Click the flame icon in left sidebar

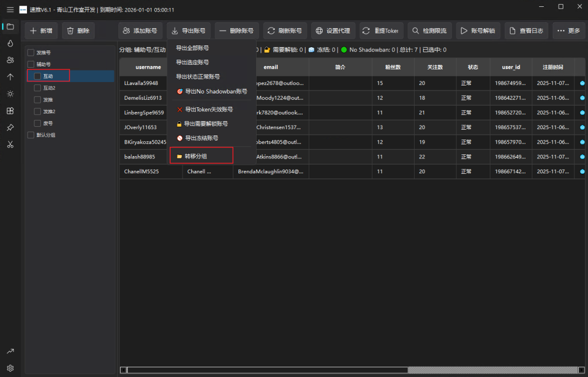point(10,43)
